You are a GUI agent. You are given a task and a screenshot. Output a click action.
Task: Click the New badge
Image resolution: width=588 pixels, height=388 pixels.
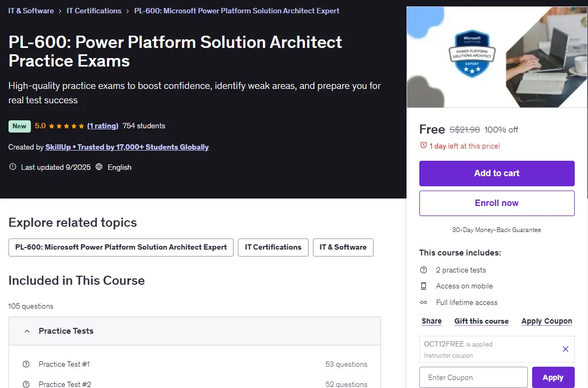tap(20, 126)
